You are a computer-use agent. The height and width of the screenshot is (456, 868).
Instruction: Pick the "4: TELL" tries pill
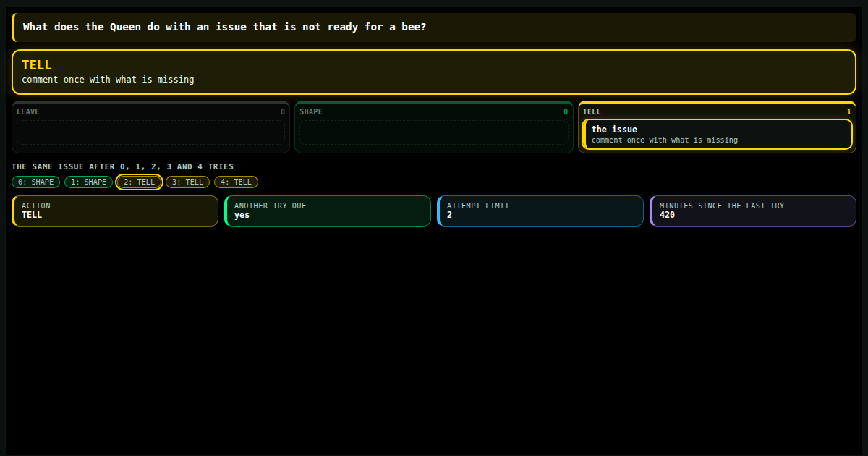click(237, 182)
